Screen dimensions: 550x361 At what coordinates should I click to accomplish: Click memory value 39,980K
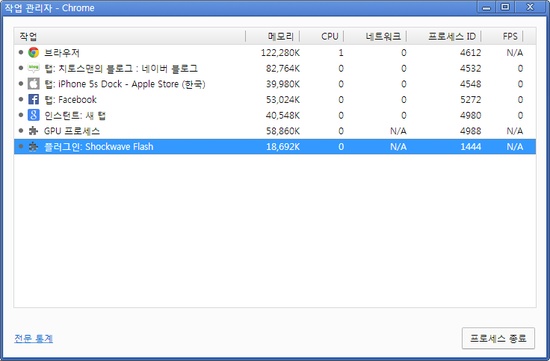point(283,84)
